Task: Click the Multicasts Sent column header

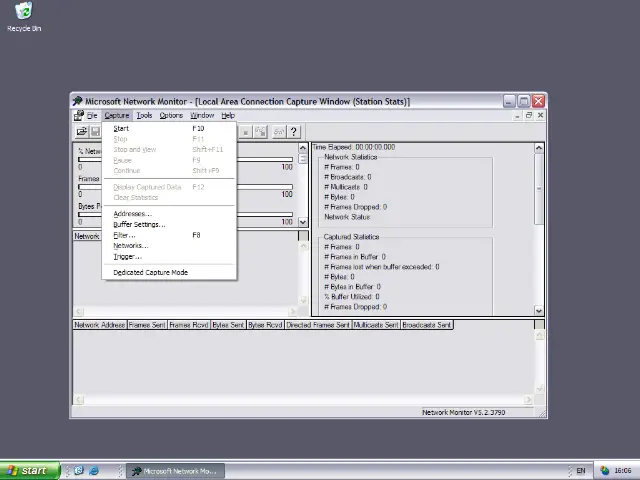Action: [x=376, y=325]
